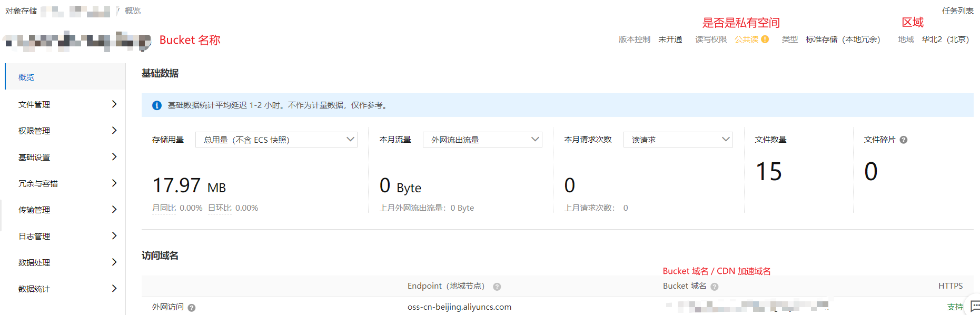This screenshot has height=315, width=980.
Task: Expand the 基础设置 sidebar section
Action: coord(66,157)
